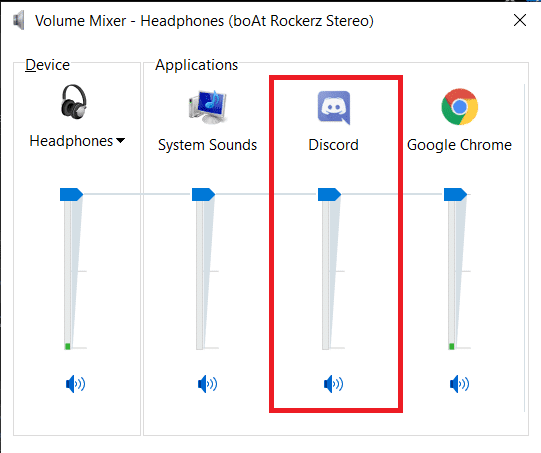Click the Device group label

[x=48, y=65]
